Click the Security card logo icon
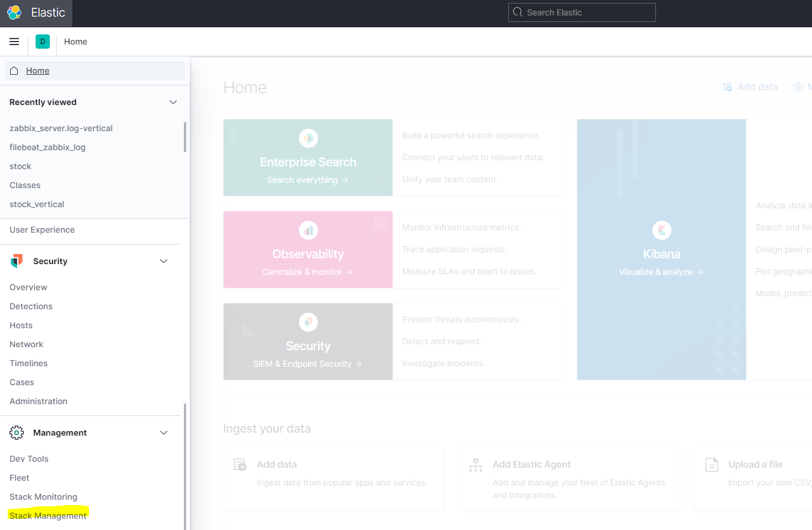Viewport: 812px width, 530px height. click(x=308, y=322)
